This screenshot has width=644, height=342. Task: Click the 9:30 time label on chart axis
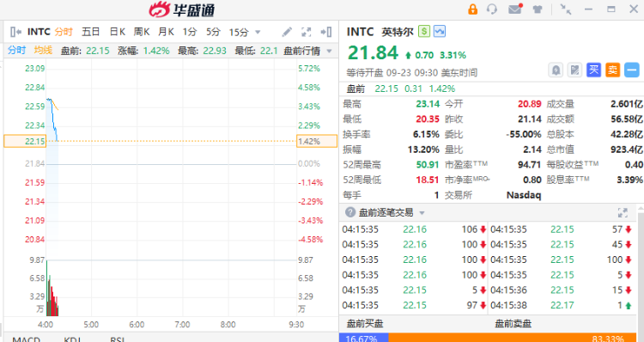click(x=296, y=324)
